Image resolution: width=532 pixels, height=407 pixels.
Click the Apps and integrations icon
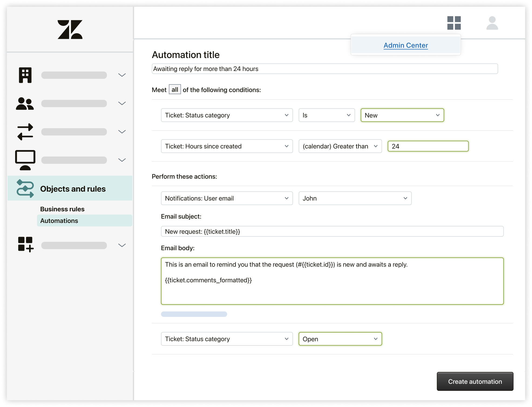tap(26, 245)
